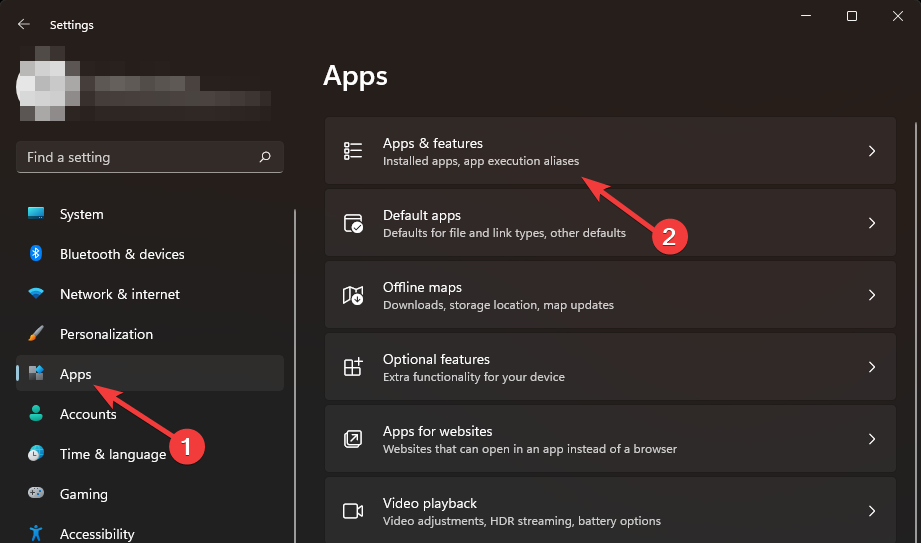
Task: Click the Personalization paintbrush icon
Action: pos(36,334)
